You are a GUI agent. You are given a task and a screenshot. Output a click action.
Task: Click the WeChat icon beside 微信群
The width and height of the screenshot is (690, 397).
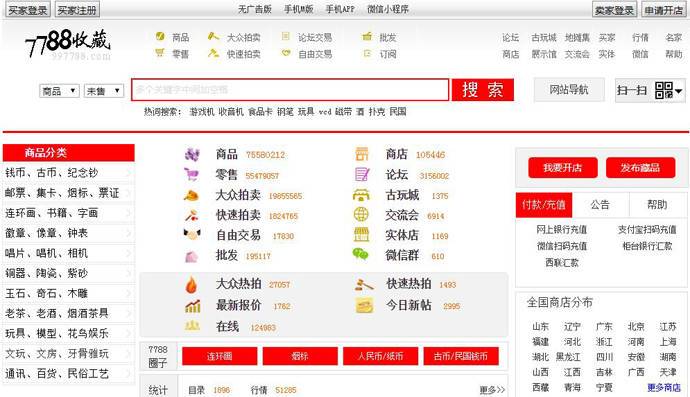[x=360, y=254]
